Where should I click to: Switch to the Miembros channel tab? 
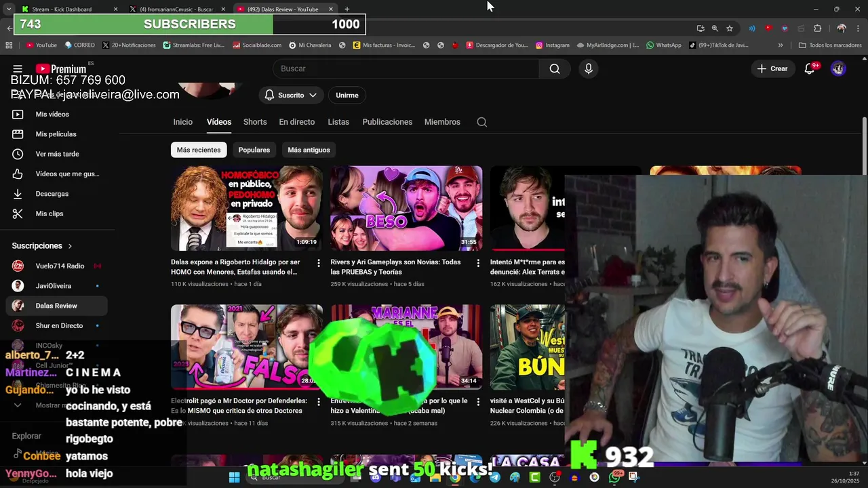[x=442, y=122]
